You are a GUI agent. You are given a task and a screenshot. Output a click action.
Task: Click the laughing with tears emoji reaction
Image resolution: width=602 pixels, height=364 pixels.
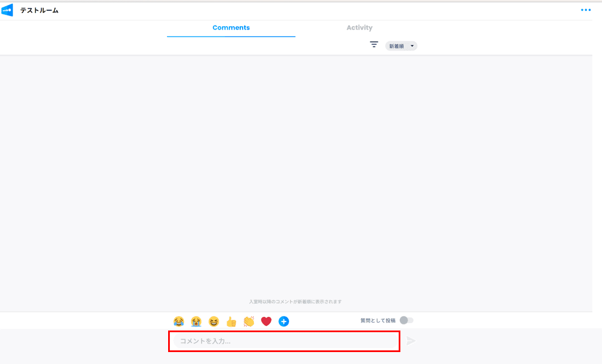coord(179,321)
